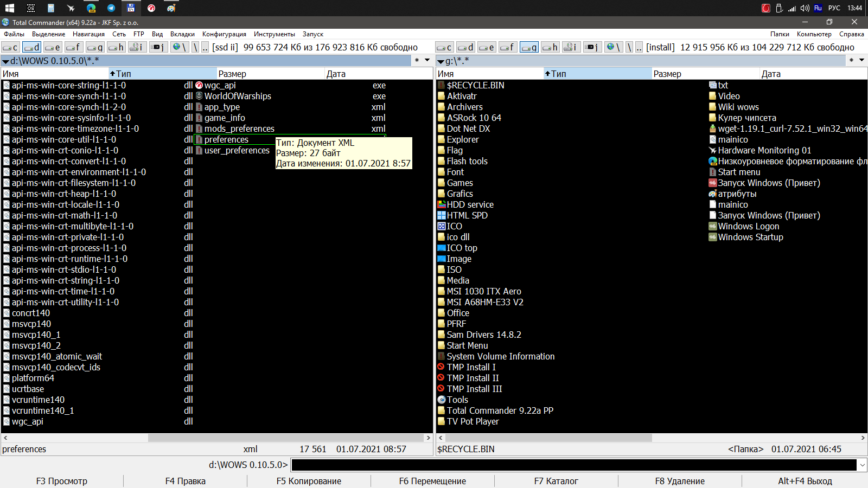
Task: Open the Навигация menu
Action: (88, 34)
